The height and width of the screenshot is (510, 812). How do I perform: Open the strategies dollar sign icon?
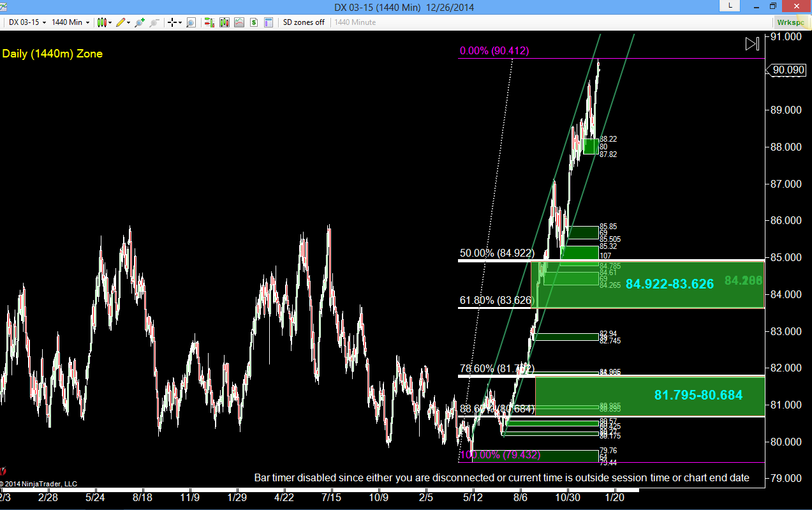[x=254, y=22]
